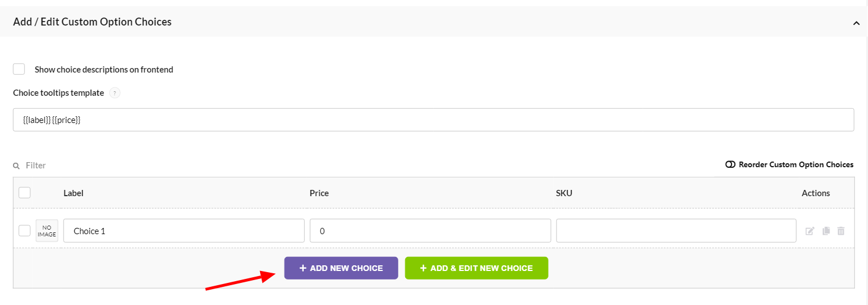Delete Choice 1 with the trash icon
868x305 pixels.
coord(841,231)
